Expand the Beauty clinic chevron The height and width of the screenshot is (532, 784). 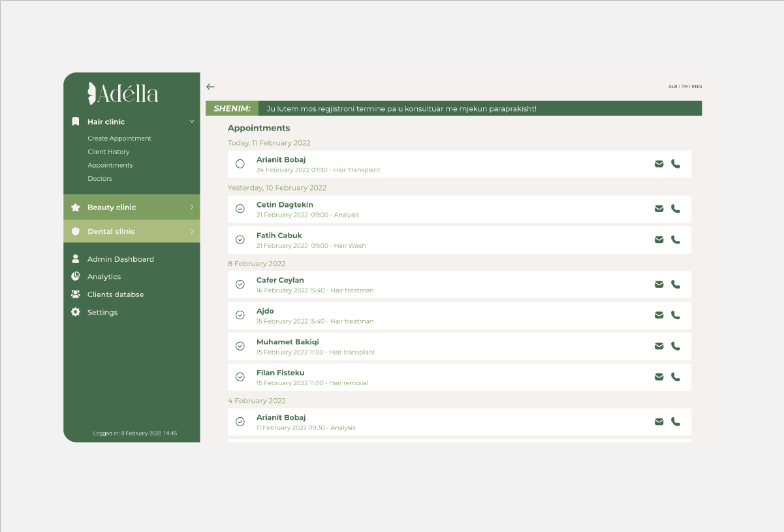[x=192, y=208]
